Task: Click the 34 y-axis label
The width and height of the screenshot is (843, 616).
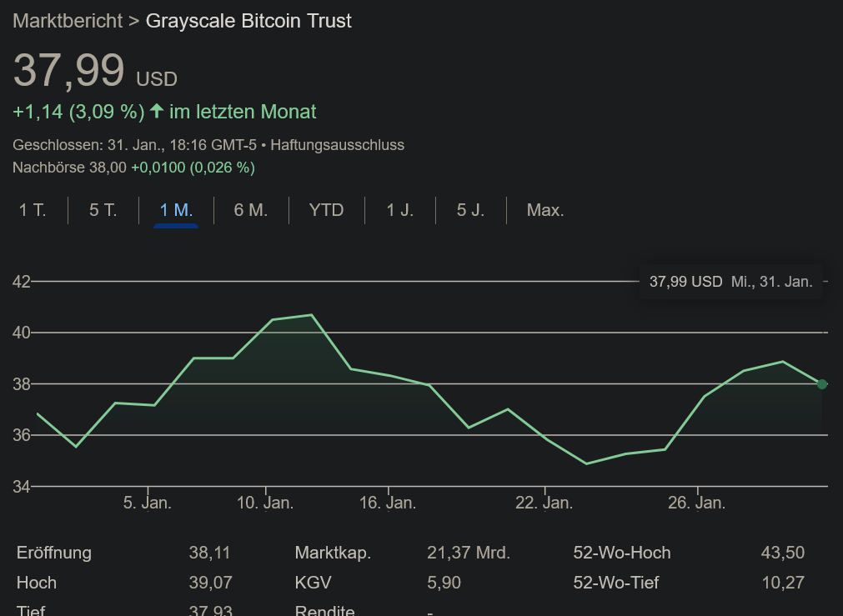Action: (x=22, y=487)
